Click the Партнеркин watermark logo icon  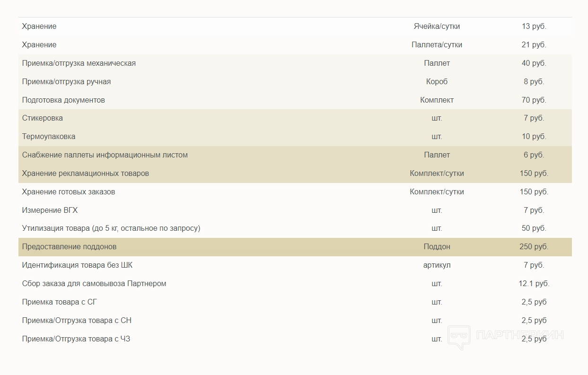pyautogui.click(x=458, y=337)
